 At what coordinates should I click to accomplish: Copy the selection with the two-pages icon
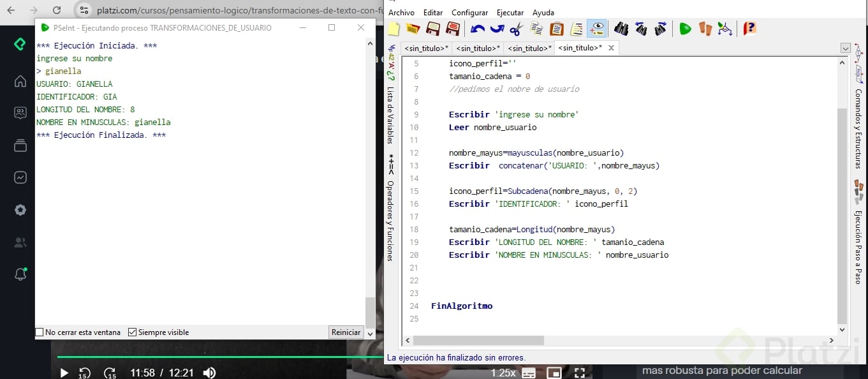click(536, 29)
